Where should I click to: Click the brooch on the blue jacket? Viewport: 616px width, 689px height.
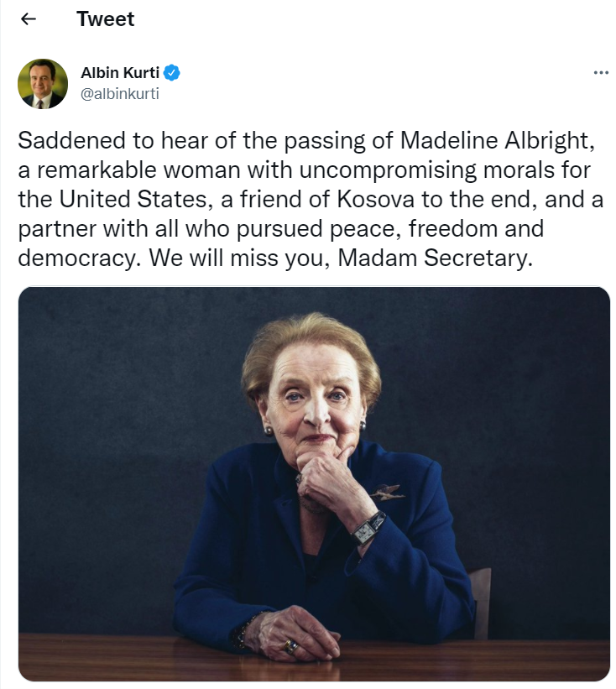(x=386, y=492)
